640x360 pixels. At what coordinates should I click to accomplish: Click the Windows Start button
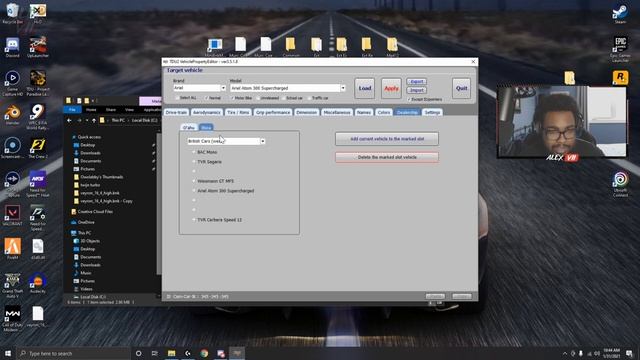[x=8, y=353]
